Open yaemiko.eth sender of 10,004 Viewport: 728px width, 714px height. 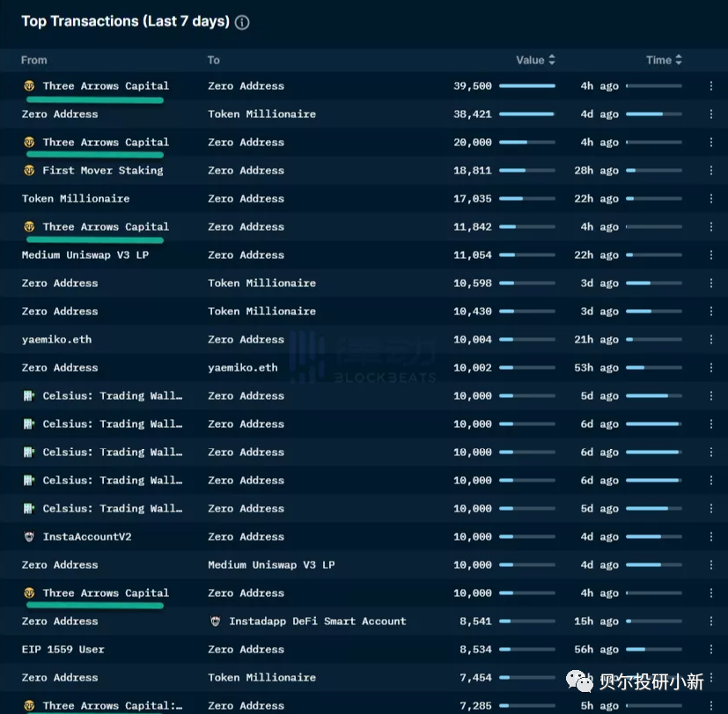(x=56, y=339)
